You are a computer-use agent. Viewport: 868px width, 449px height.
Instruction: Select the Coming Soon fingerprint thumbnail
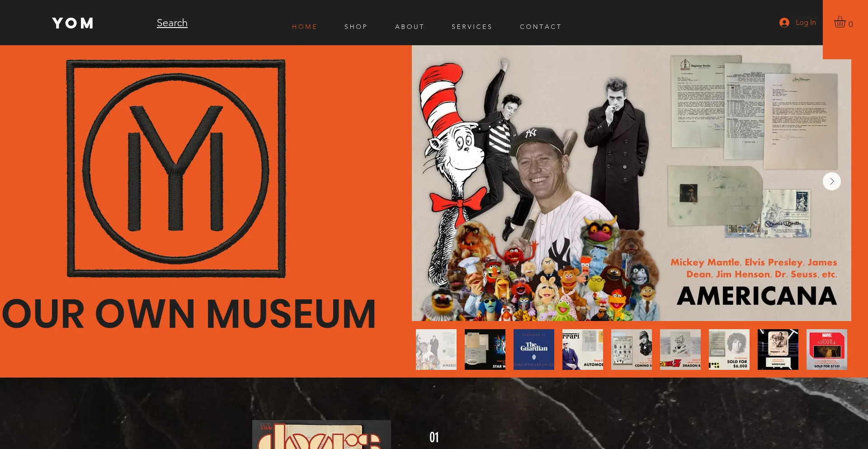click(x=632, y=350)
